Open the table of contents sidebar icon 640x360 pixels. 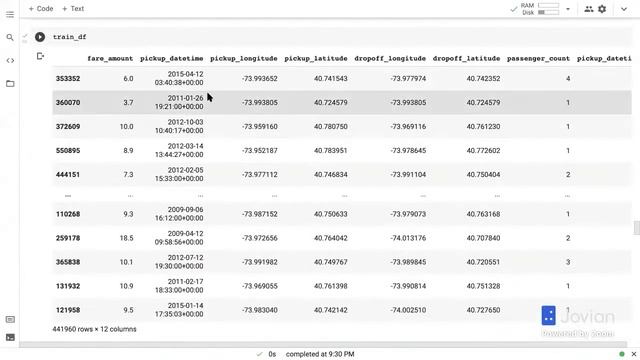click(10, 14)
